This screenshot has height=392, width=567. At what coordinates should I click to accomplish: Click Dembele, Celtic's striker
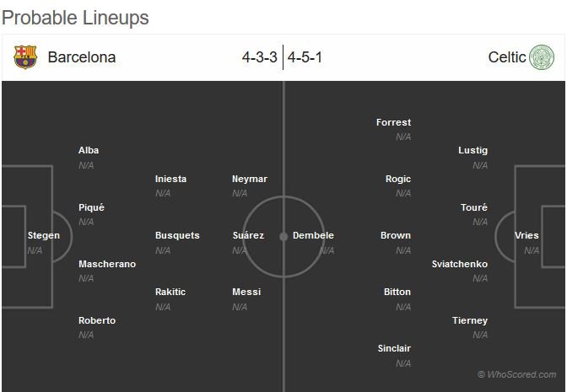point(313,235)
